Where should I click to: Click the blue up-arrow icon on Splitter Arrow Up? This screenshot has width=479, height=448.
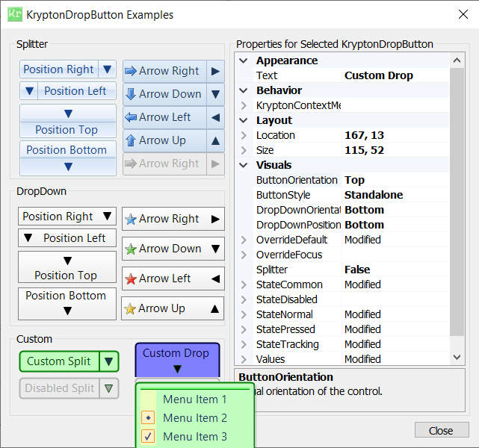[131, 140]
